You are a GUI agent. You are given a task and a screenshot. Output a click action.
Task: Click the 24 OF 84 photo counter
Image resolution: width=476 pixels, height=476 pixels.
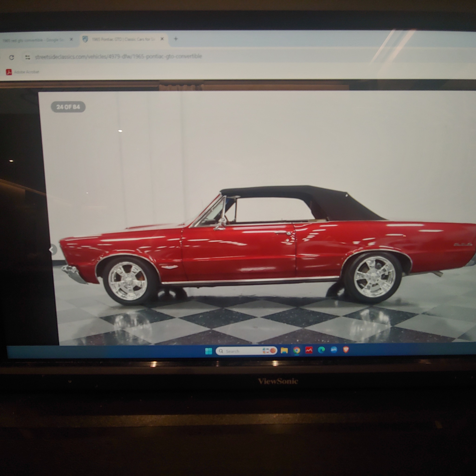68,107
